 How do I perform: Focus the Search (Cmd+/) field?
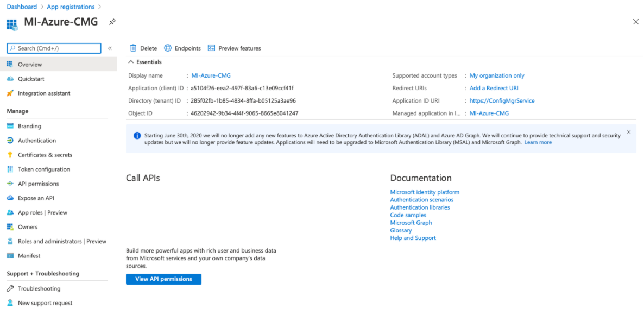click(54, 48)
